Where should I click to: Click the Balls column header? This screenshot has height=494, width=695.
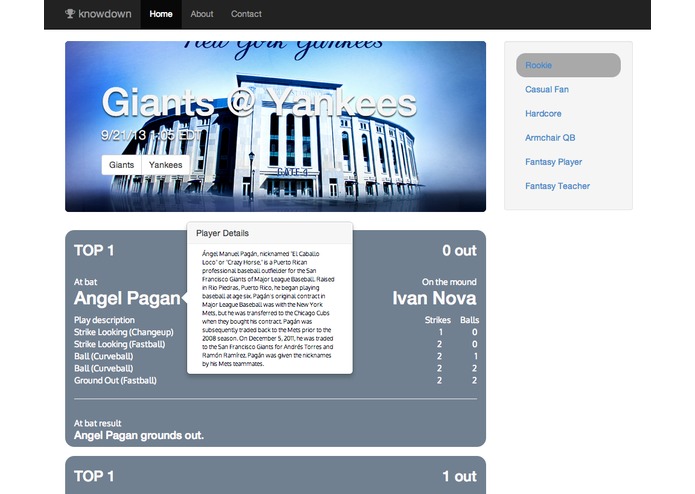pyautogui.click(x=469, y=320)
